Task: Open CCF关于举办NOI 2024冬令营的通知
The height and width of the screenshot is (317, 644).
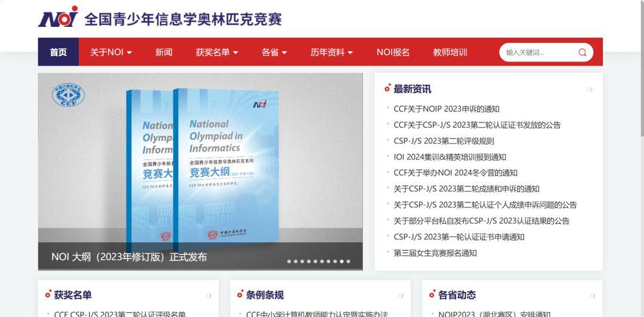Action: (x=456, y=173)
